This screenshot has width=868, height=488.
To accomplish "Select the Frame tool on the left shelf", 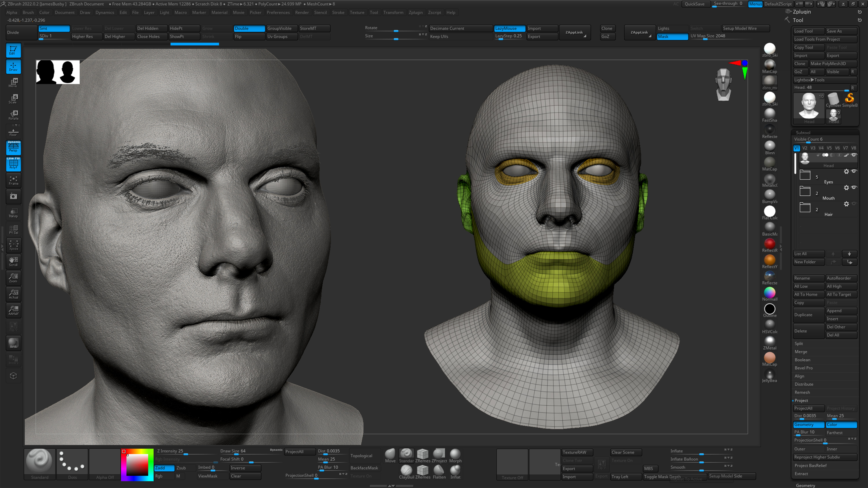I will (13, 180).
